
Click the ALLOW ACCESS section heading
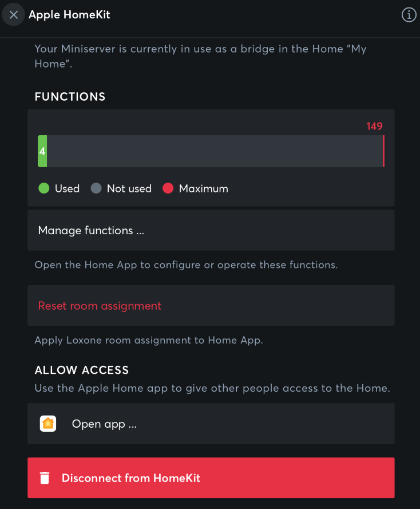tap(82, 370)
